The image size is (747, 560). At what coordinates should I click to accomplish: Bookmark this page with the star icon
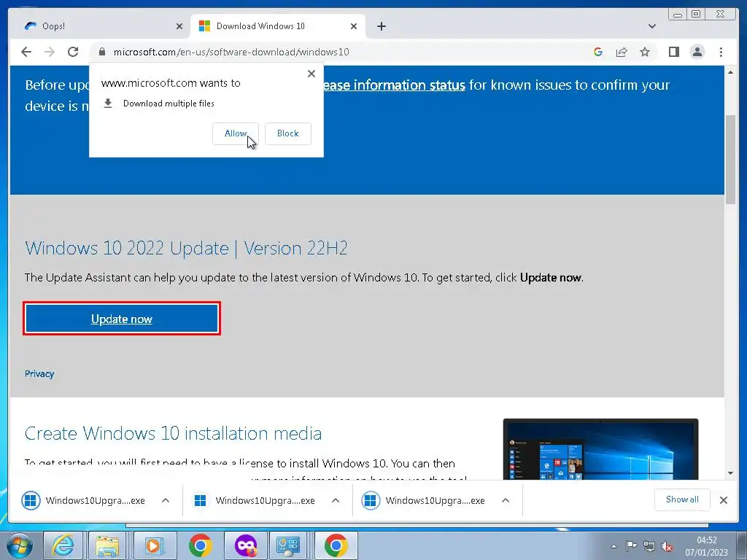pos(645,52)
